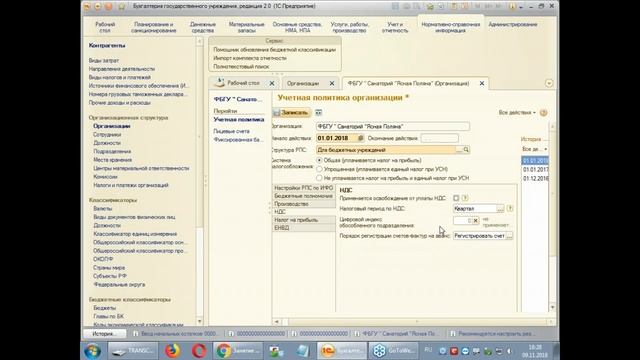Viewport: 640px width, 360px height.
Task: Select ЕНВД settings tab
Action: tap(304, 228)
